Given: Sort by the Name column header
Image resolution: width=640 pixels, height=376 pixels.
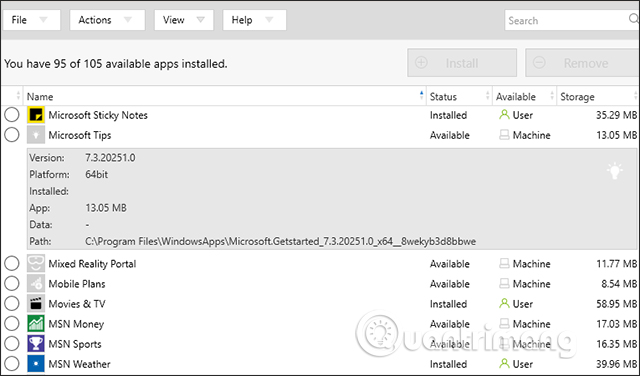Looking at the screenshot, I should [225, 97].
